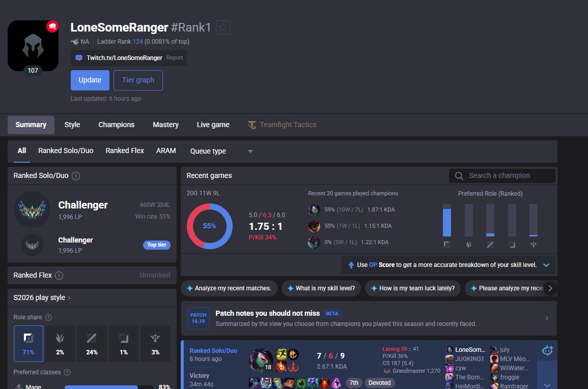This screenshot has width=588, height=389.
Task: Show Role share help icon
Action: (x=48, y=317)
